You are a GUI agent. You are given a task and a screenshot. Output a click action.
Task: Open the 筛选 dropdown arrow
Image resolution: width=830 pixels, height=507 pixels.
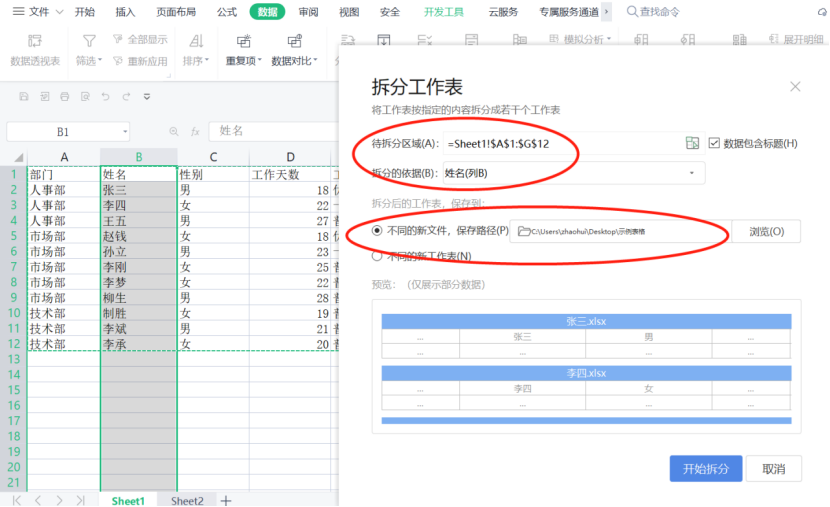click(x=100, y=60)
